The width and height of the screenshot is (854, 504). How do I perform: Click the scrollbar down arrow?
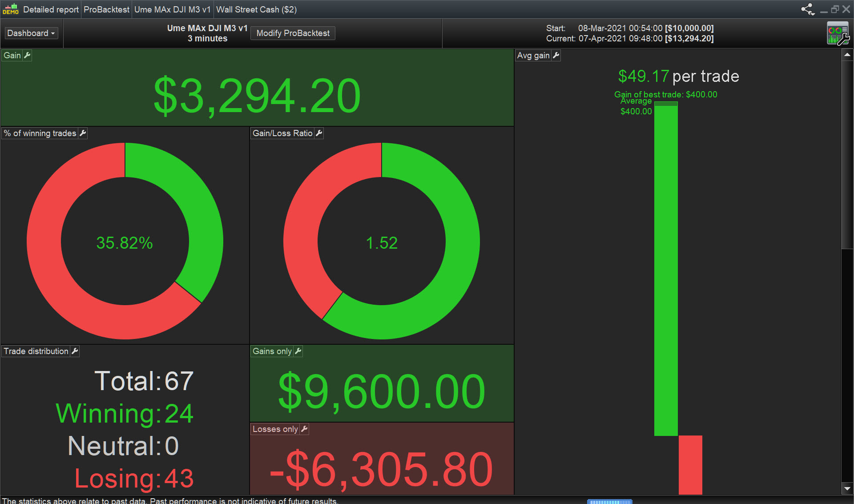click(847, 488)
